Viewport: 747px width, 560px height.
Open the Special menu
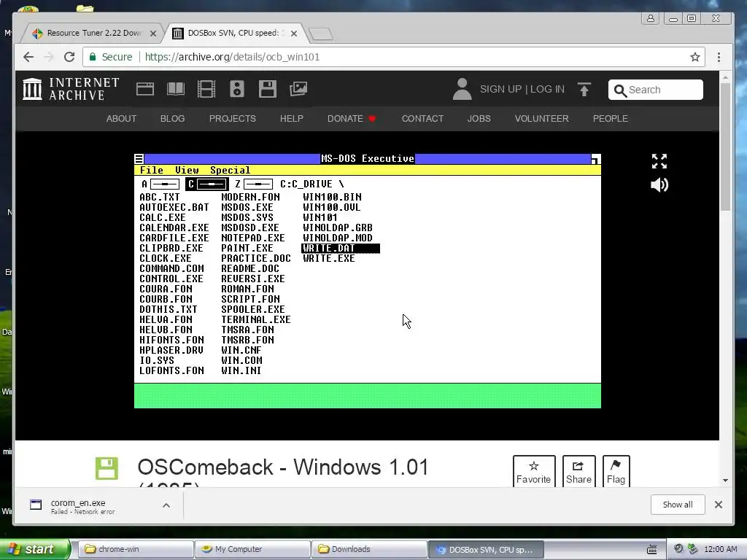[230, 170]
